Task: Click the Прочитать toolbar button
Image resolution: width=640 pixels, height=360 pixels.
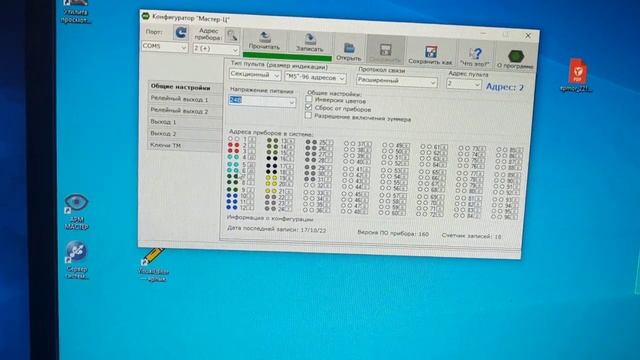Action: tap(264, 41)
